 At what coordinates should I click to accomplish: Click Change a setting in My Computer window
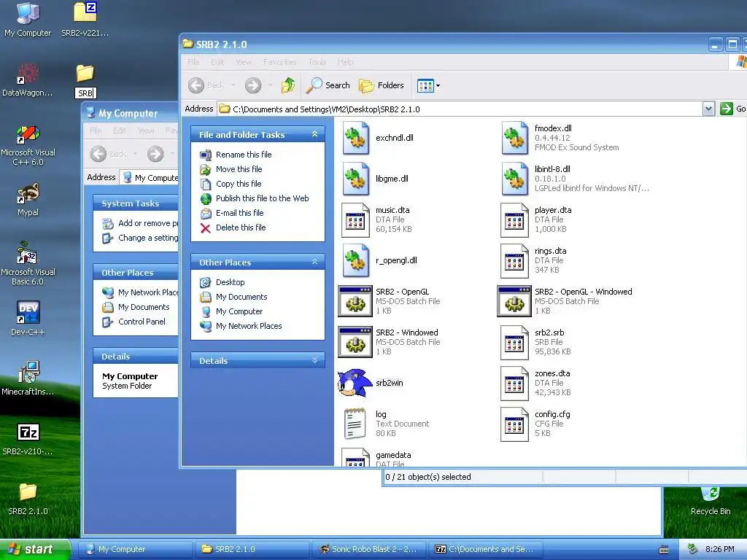[148, 238]
